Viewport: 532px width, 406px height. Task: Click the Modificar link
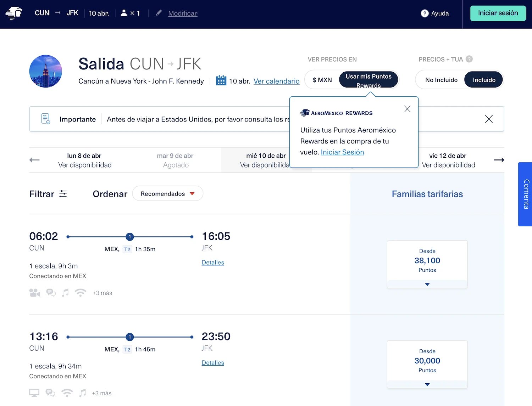183,13
